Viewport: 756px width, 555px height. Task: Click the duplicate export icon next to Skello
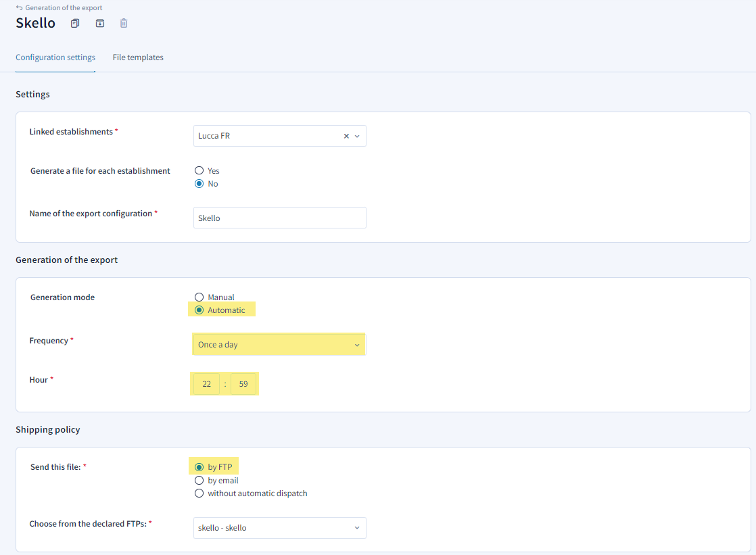click(75, 23)
